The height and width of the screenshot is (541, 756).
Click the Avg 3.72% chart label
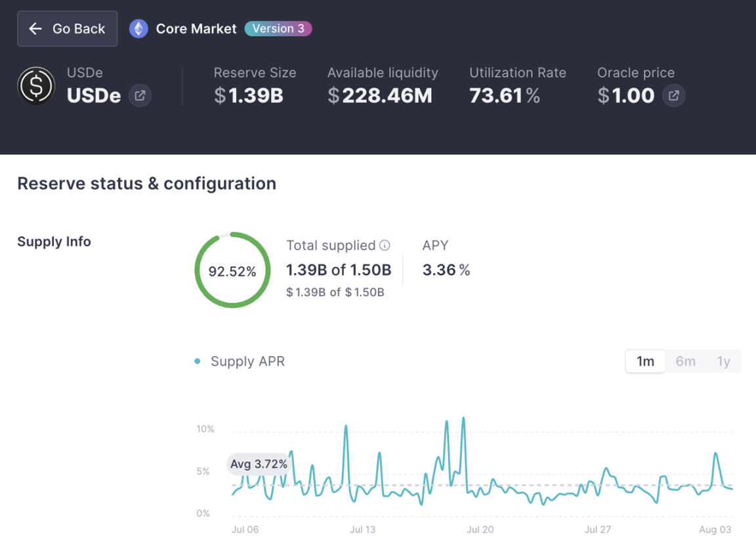(259, 464)
